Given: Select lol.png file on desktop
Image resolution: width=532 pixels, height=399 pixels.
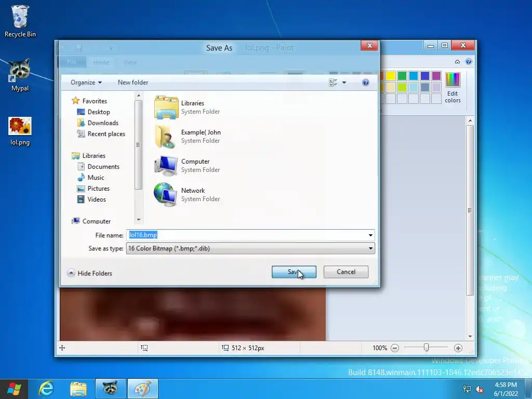Looking at the screenshot, I should click(x=20, y=131).
